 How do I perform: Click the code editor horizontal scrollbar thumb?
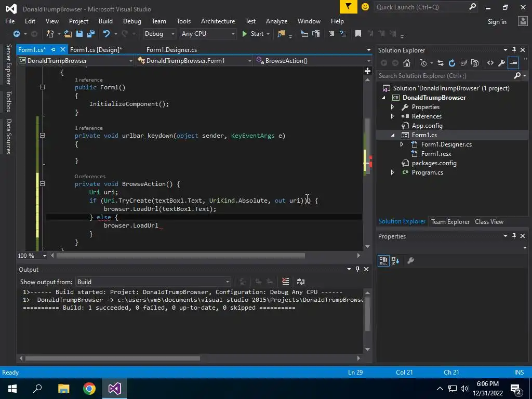(x=181, y=256)
